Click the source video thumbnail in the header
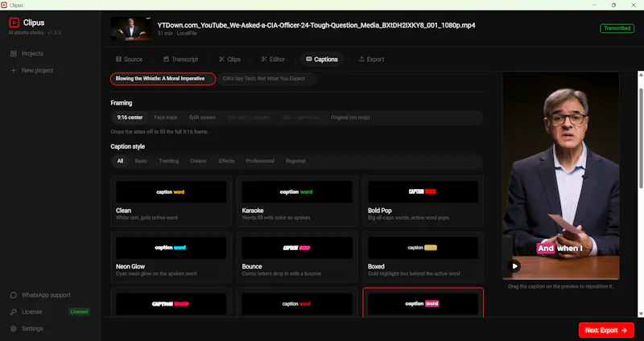Screen dimensions: 644x341 130,28
